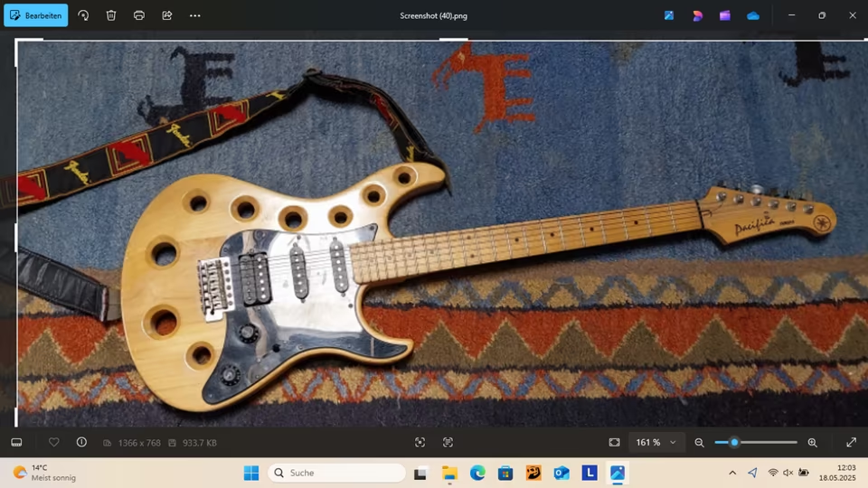Image resolution: width=868 pixels, height=488 pixels.
Task: Rotate the image with the rotate icon
Action: tap(83, 15)
